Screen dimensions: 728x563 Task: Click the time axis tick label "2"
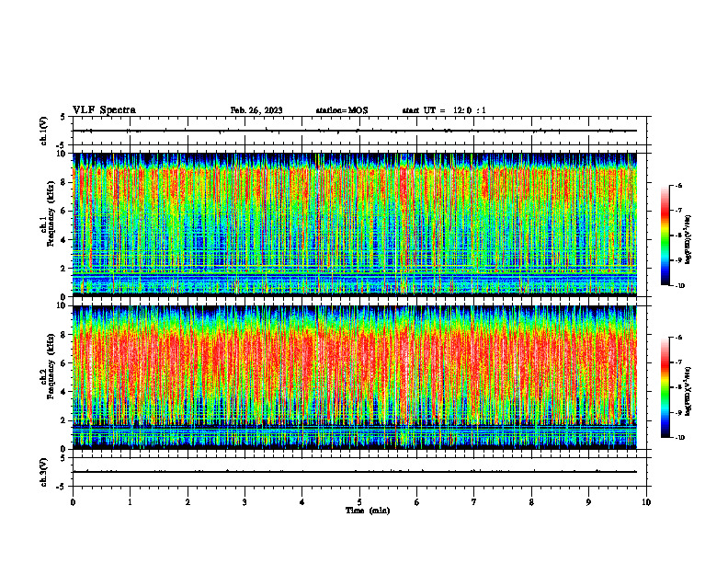pos(188,502)
